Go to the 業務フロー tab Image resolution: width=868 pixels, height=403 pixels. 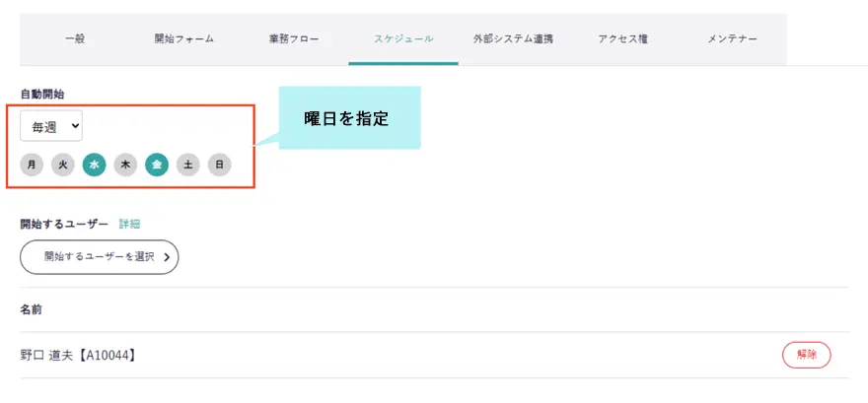point(293,39)
